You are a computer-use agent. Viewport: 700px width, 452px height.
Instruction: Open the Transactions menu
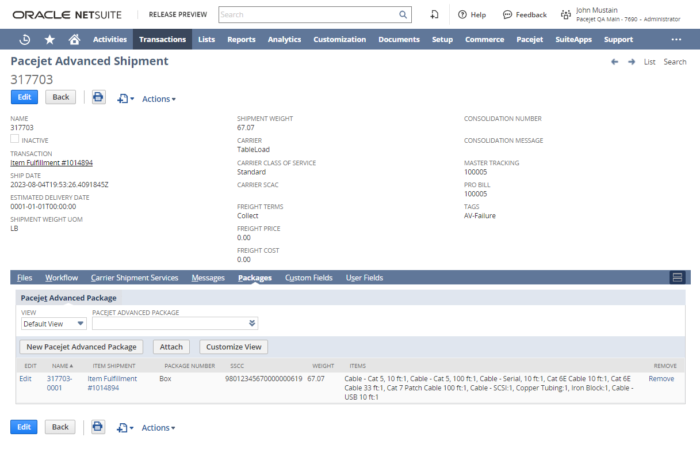click(x=162, y=39)
